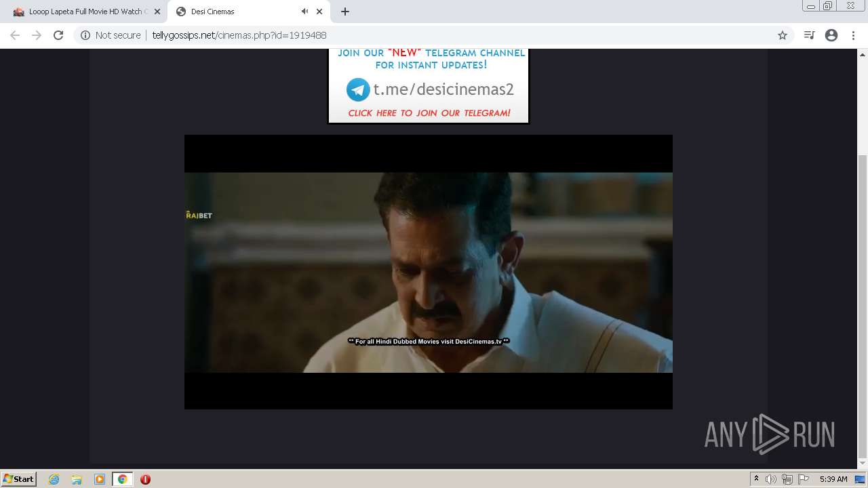The width and height of the screenshot is (868, 488).
Task: Click the video player frame
Action: [429, 272]
